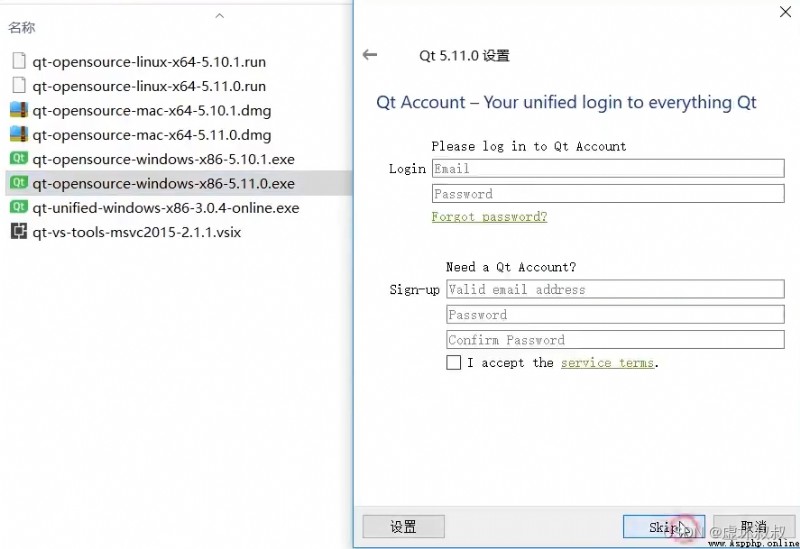
Task: Click the 设置 button in the installer
Action: [404, 527]
